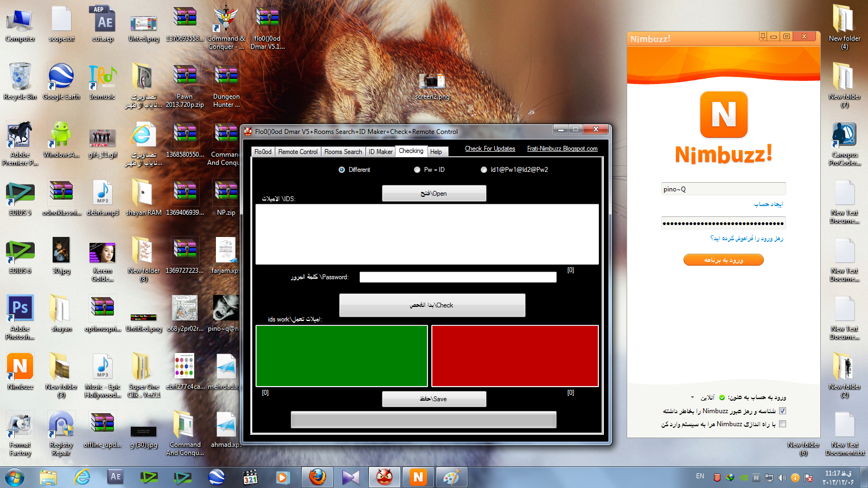The width and height of the screenshot is (868, 488).
Task: Open Google Earth from the desktop
Action: pyautogui.click(x=61, y=81)
